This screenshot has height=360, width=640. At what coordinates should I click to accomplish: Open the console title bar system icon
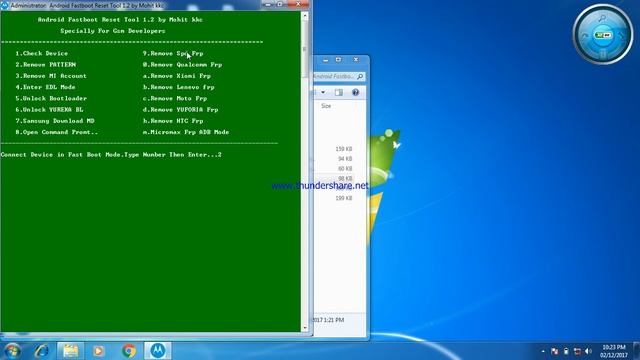[4, 5]
